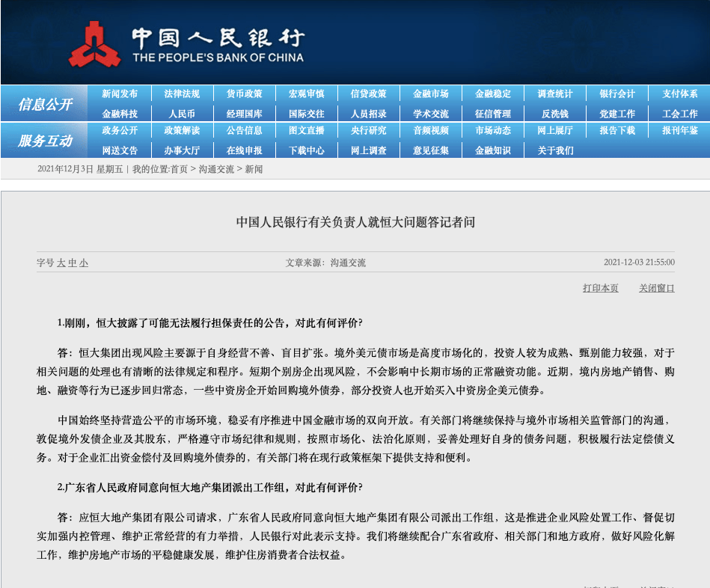
Task: Click the 服务互动 section header
Action: click(x=45, y=141)
